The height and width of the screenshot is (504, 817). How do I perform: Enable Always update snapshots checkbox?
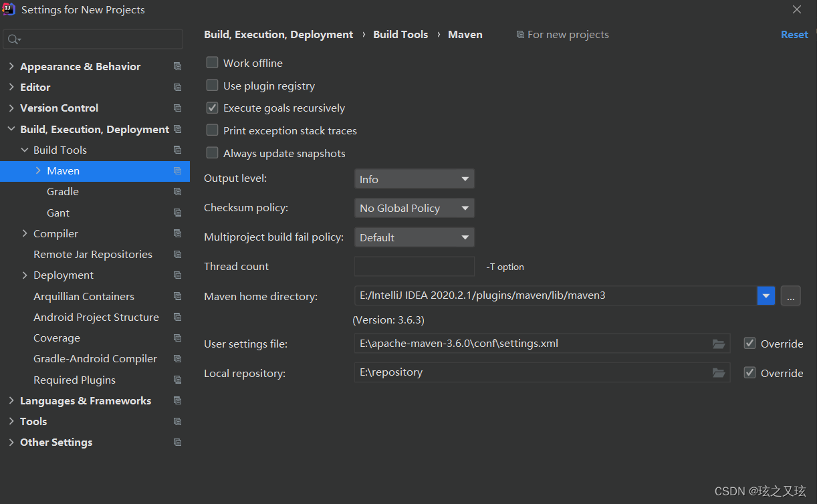(212, 152)
